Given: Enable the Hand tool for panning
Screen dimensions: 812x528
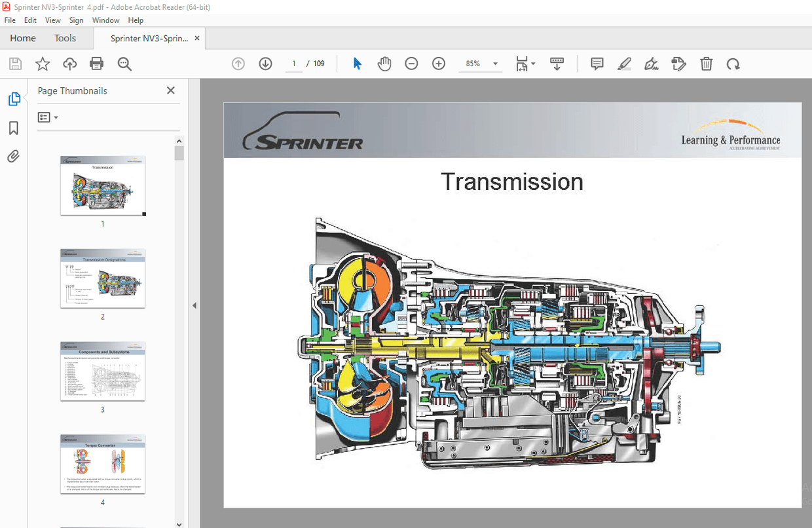Looking at the screenshot, I should pos(384,64).
